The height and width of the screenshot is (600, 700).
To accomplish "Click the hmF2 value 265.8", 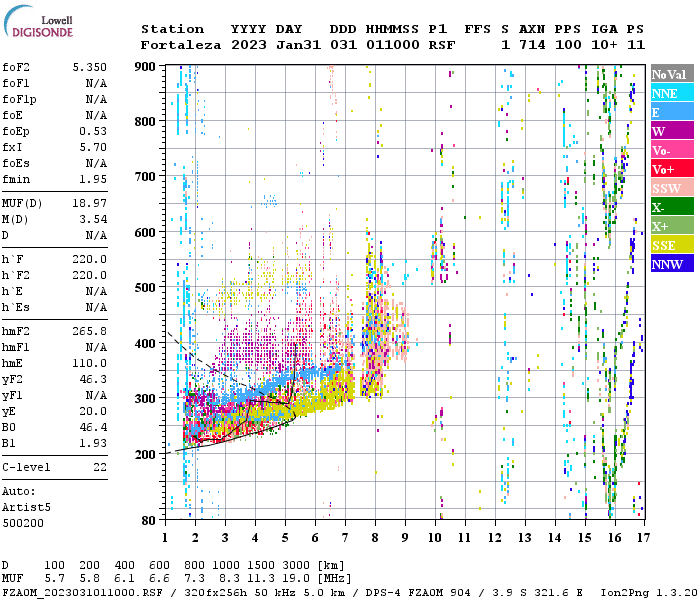I will click(x=90, y=331).
